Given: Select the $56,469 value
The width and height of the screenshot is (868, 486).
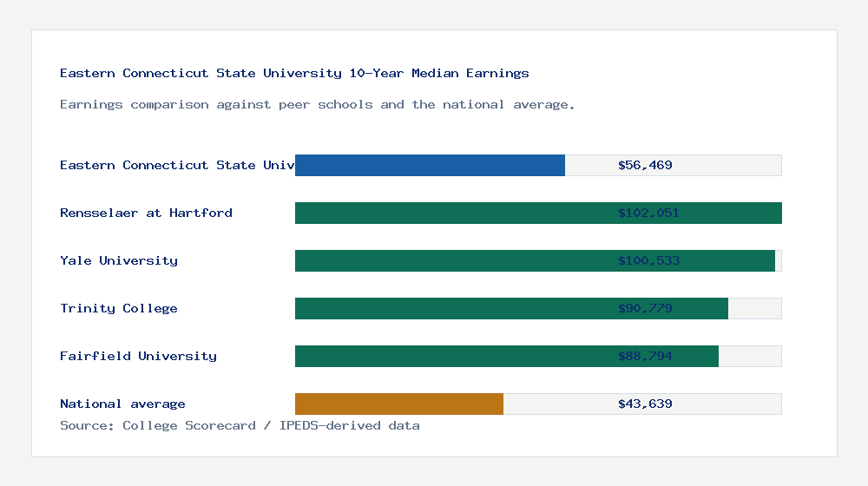Looking at the screenshot, I should pos(645,165).
